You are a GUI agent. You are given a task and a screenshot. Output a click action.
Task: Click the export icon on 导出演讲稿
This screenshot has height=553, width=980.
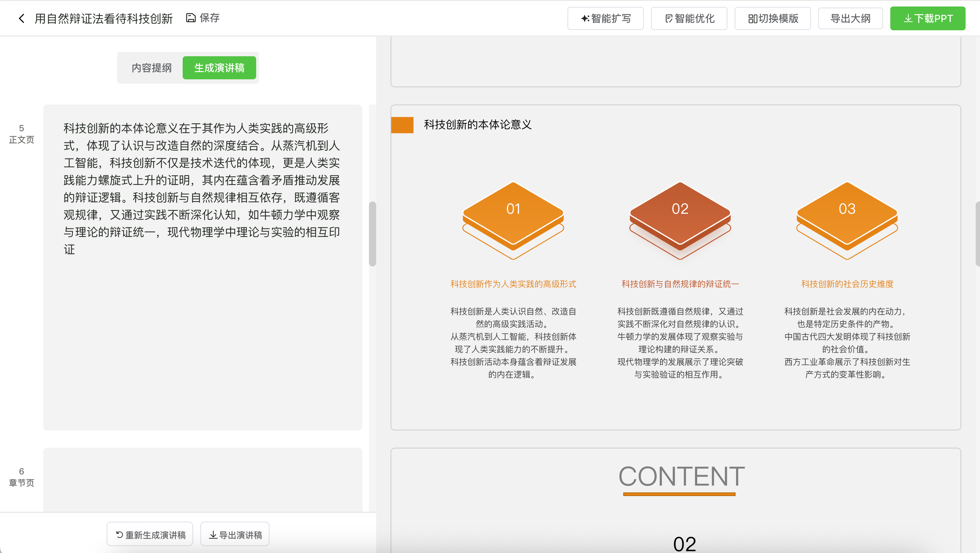click(x=213, y=534)
